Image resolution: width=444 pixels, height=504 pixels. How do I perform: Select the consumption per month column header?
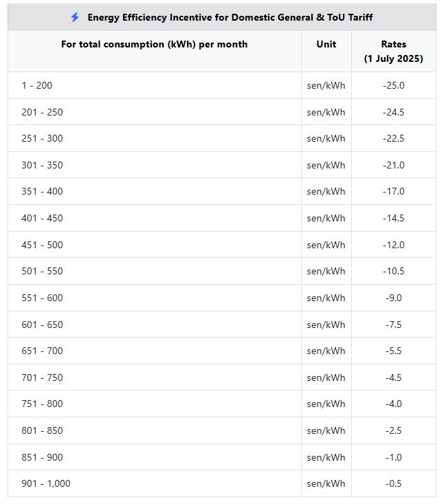click(x=154, y=44)
